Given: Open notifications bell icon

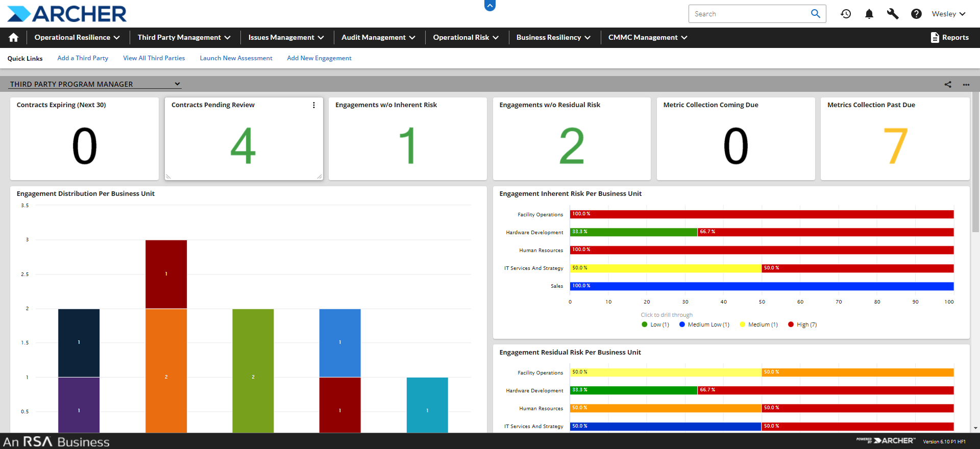Looking at the screenshot, I should [869, 14].
